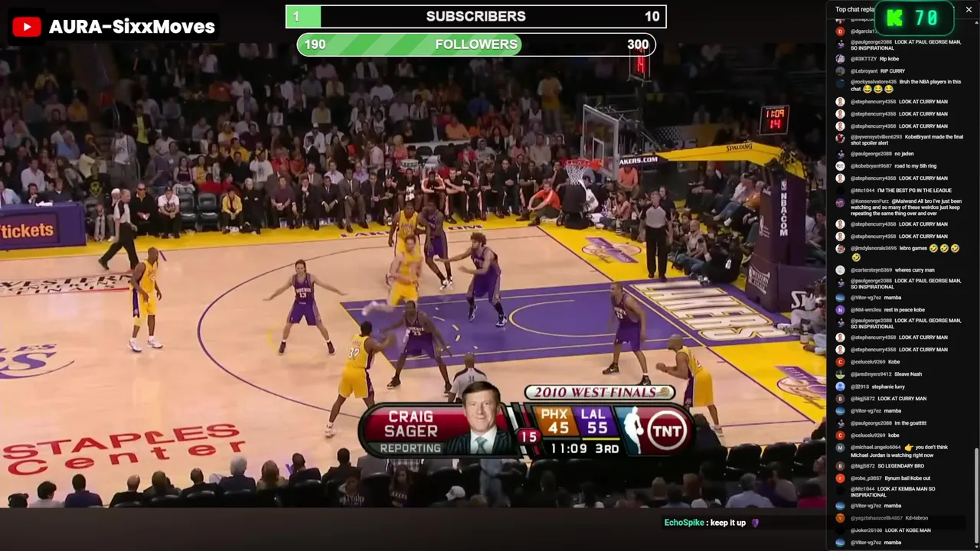Click 'I'M THE BEST PG IN THE LEAGUE' message
This screenshot has height=551, width=980.
tap(914, 191)
